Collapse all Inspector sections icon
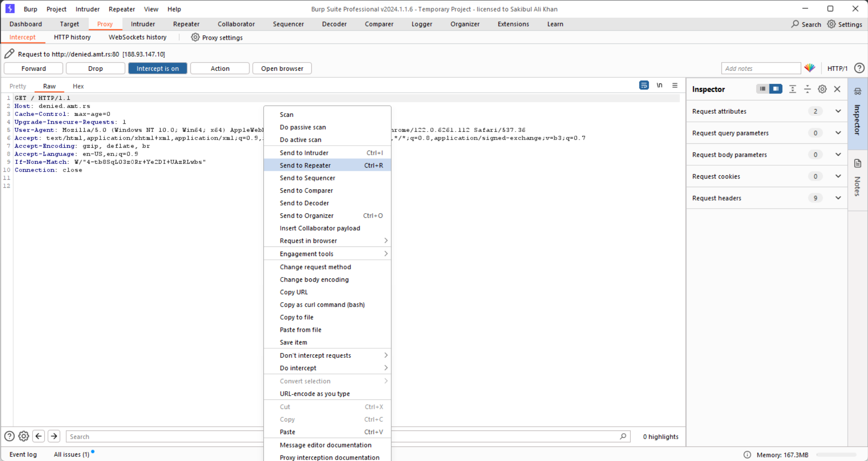Image resolution: width=868 pixels, height=461 pixels. tap(807, 89)
